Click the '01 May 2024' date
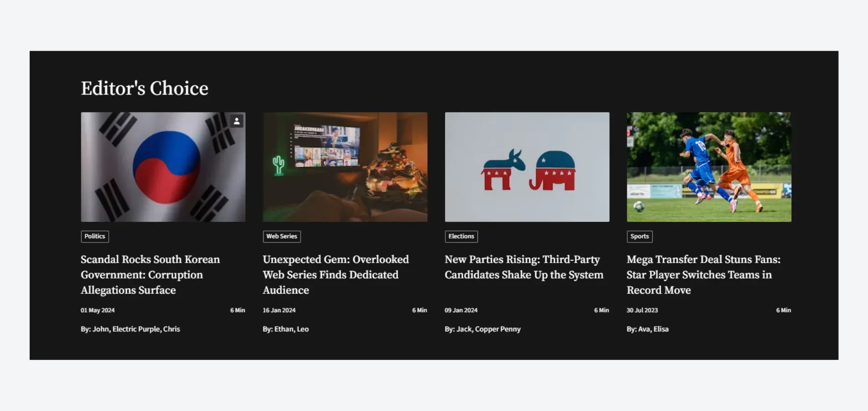868x411 pixels. [x=98, y=311]
